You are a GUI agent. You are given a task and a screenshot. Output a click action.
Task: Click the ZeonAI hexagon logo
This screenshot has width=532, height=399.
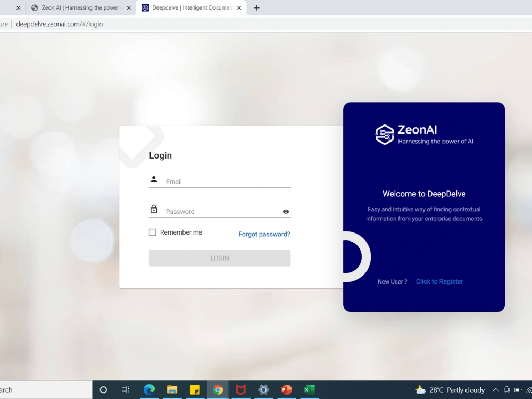385,135
